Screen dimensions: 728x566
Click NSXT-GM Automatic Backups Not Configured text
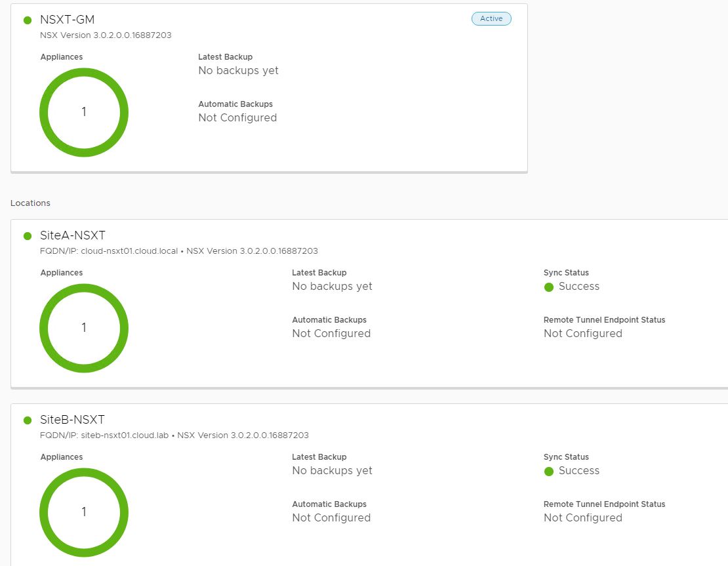pos(237,118)
